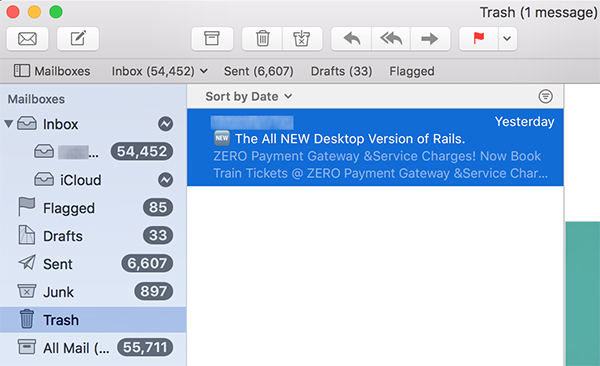Click activity indicator next to iCloud
The height and width of the screenshot is (366, 600).
tap(166, 180)
